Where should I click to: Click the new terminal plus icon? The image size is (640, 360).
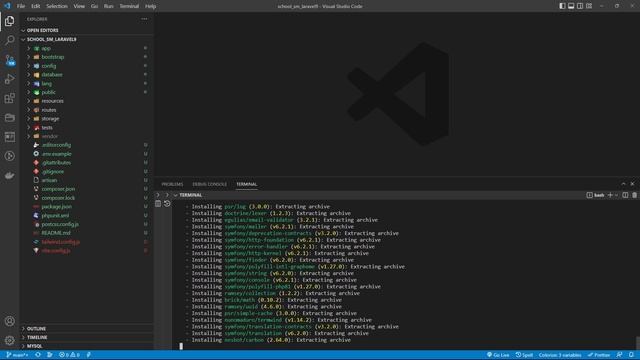(x=610, y=195)
